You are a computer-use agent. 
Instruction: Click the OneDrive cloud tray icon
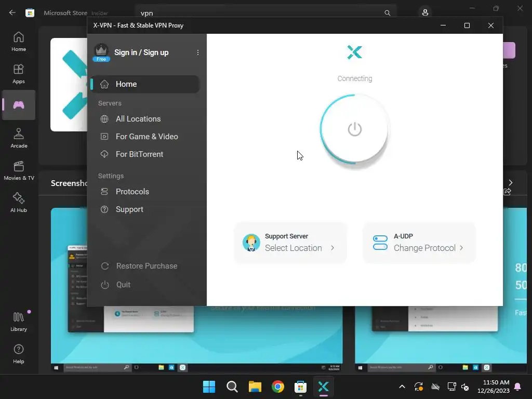[x=435, y=387]
